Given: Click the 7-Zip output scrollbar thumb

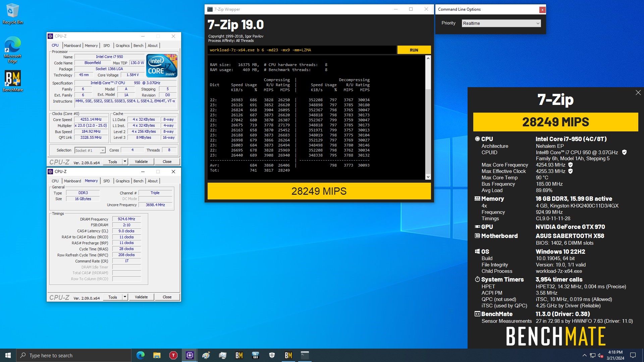Looking at the screenshot, I should coord(428,131).
